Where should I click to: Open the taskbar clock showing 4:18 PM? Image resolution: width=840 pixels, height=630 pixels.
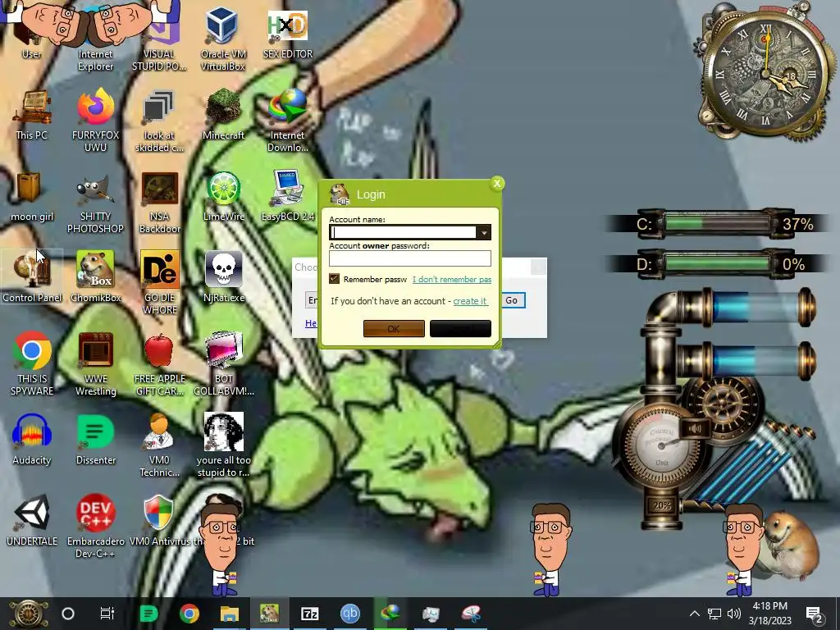pos(769,614)
